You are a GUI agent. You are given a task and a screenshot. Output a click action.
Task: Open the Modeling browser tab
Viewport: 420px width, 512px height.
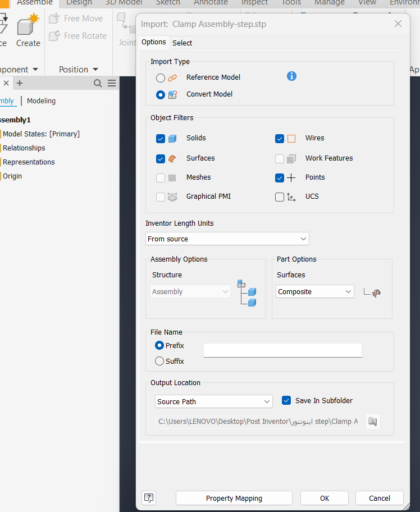point(41,101)
